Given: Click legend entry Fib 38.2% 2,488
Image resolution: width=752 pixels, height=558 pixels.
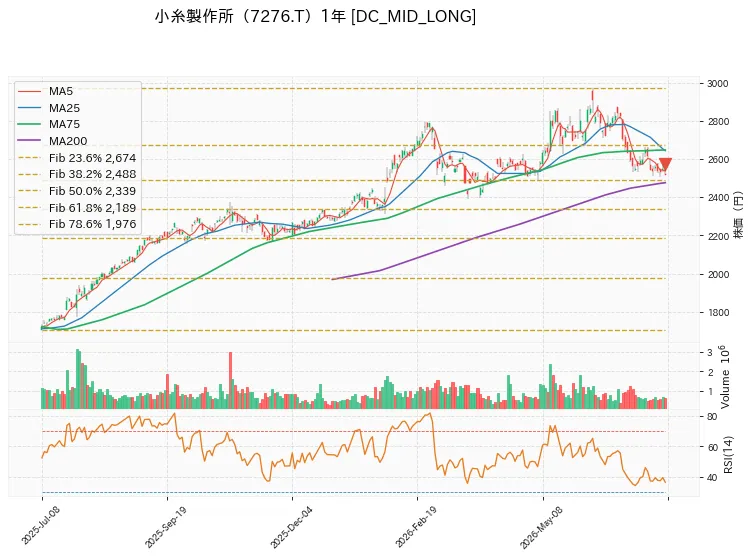Looking at the screenshot, I should (77, 174).
